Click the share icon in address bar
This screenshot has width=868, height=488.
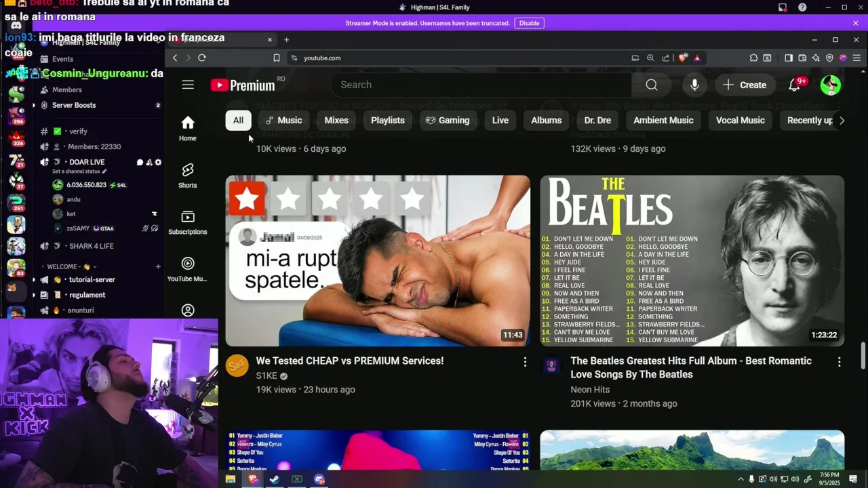click(666, 58)
